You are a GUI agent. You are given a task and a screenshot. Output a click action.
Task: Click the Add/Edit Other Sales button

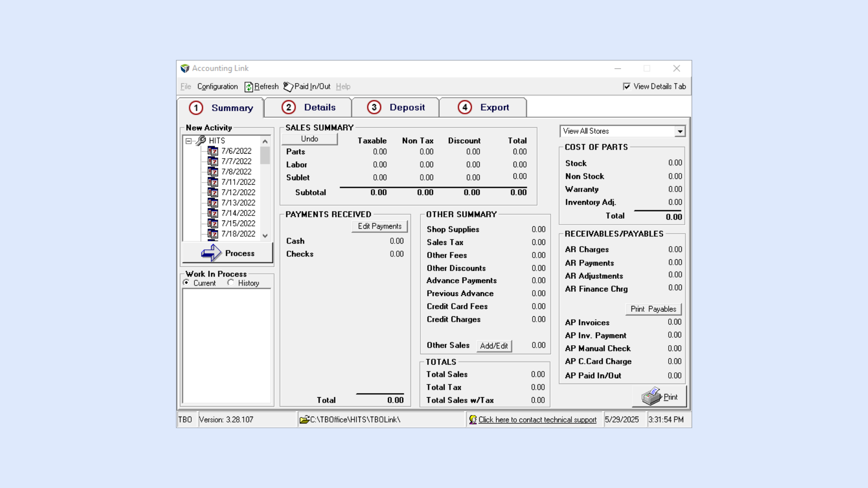(494, 346)
